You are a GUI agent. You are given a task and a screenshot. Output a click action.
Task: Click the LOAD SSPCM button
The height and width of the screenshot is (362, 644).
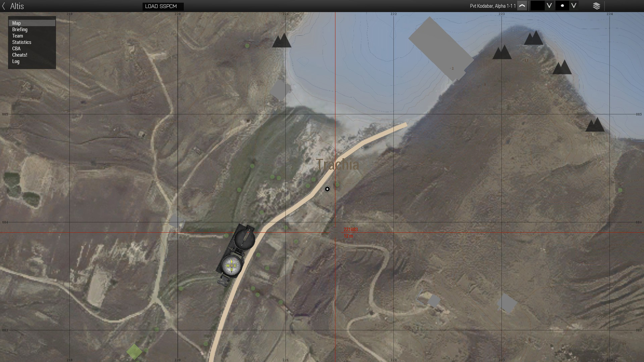coord(163,6)
